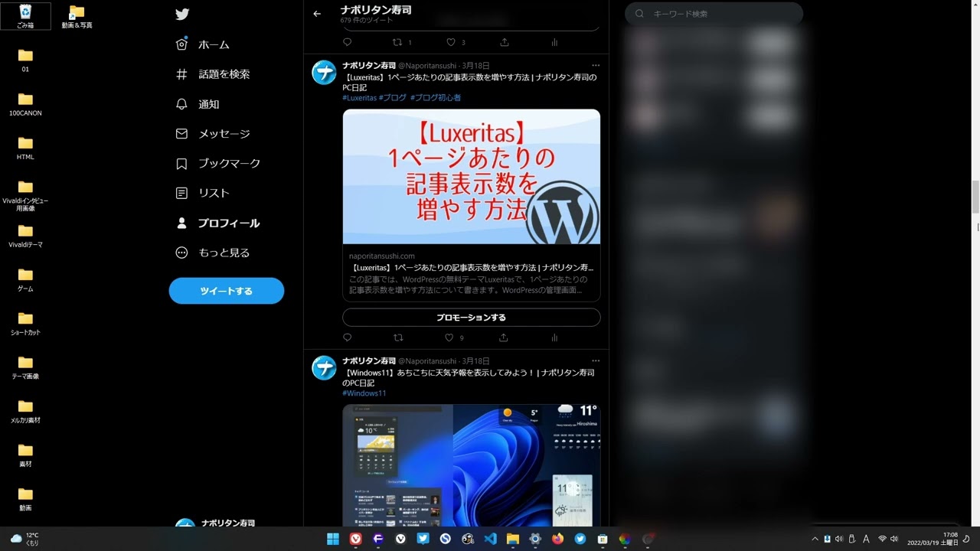The width and height of the screenshot is (980, 551).
Task: Select the Vivaldiテーマ desktop folder
Action: 25,236
